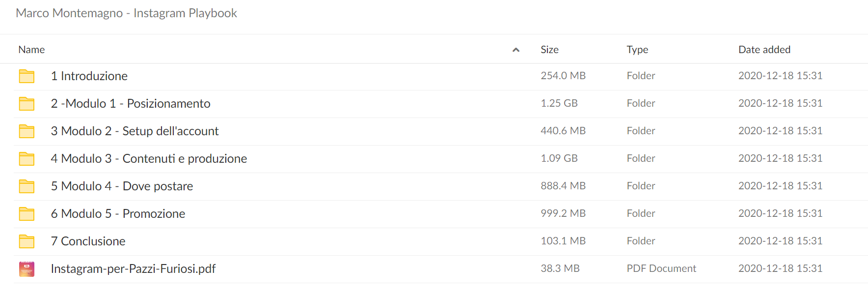868x296 pixels.
Task: Sort the list by Type header
Action: pyautogui.click(x=637, y=50)
